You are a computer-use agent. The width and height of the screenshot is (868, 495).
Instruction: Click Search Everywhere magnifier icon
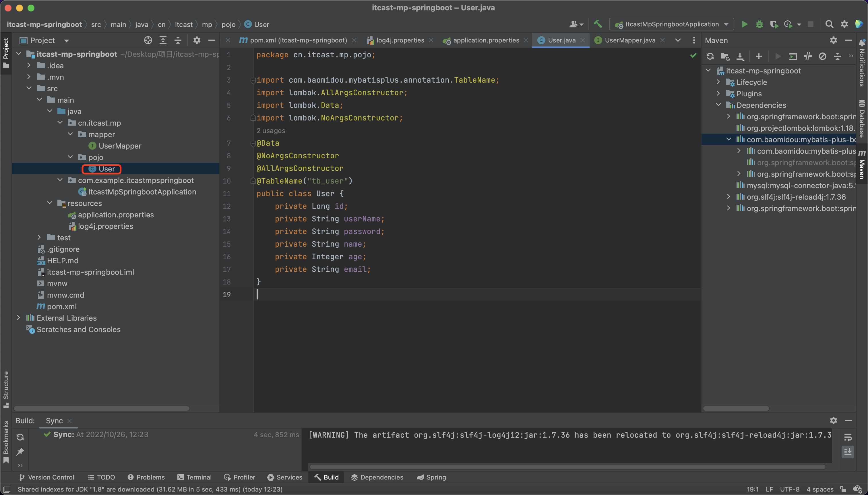[829, 24]
